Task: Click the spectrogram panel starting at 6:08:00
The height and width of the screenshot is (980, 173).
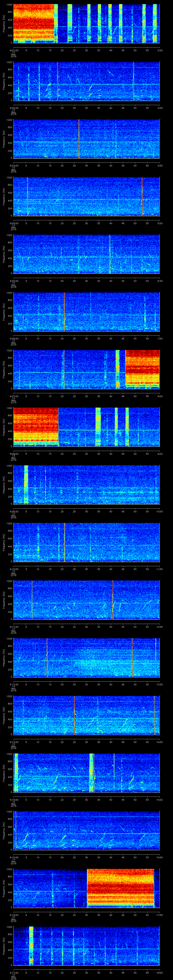Action: click(87, 427)
